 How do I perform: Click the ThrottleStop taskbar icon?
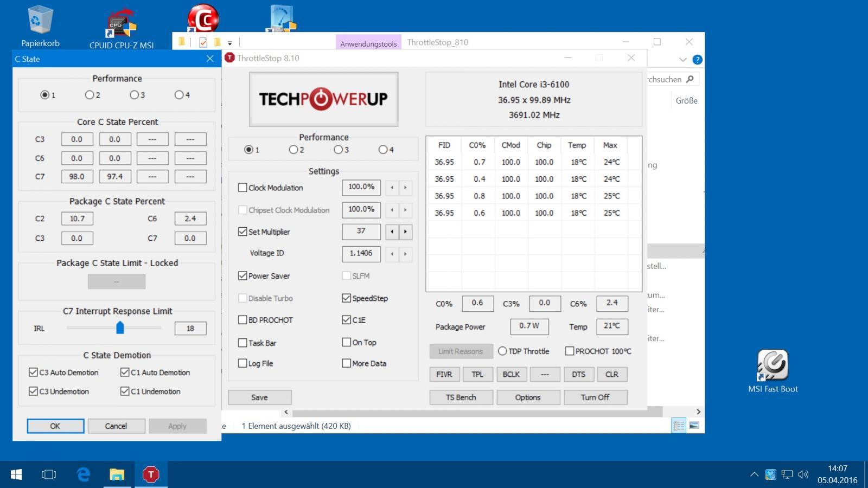[x=151, y=474]
